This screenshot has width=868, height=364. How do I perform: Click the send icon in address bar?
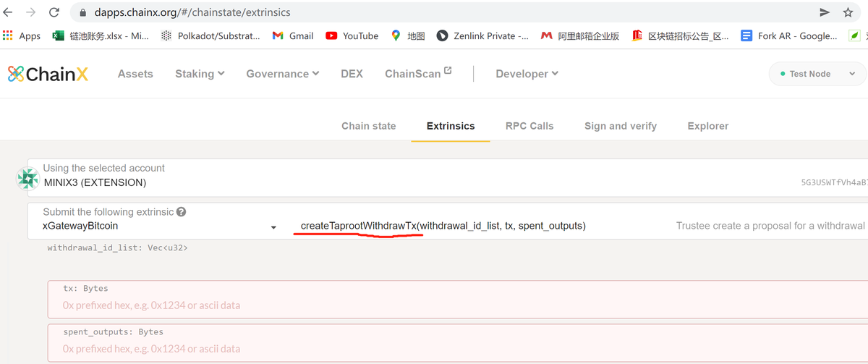(x=825, y=12)
